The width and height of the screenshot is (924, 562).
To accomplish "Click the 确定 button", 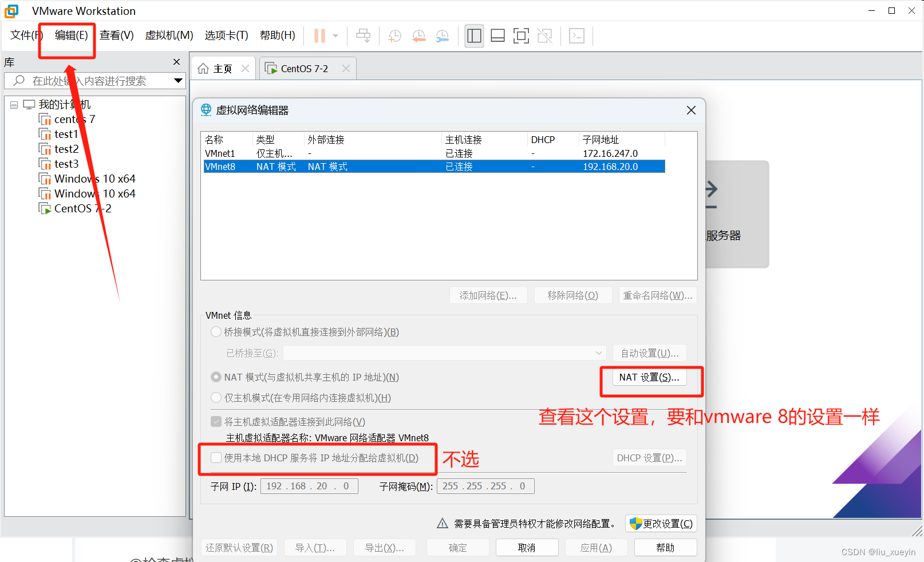I will 457,548.
